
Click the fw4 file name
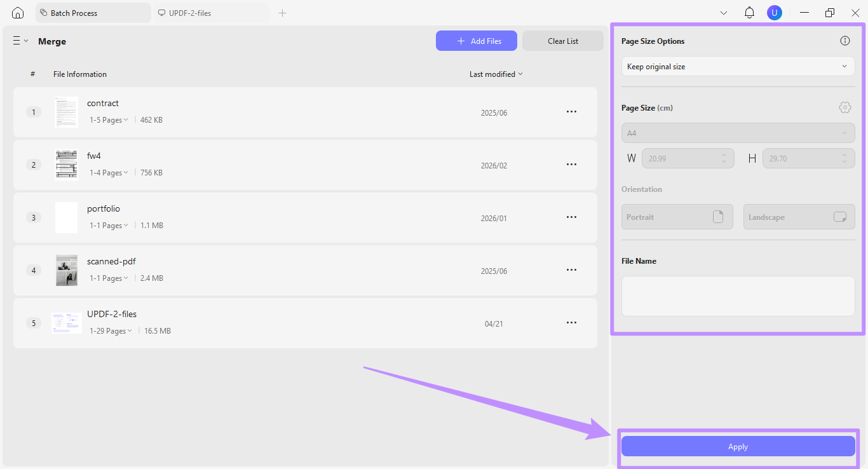pyautogui.click(x=94, y=156)
